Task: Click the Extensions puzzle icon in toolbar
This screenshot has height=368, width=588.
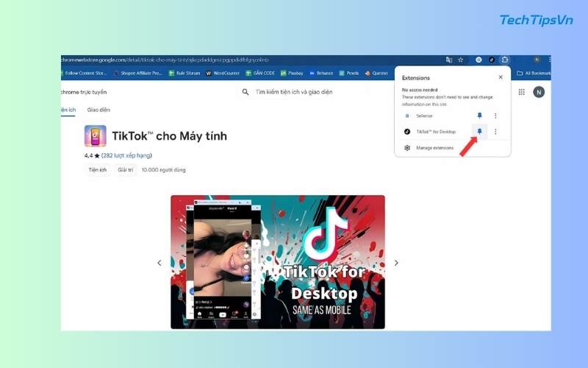Action: point(505,60)
